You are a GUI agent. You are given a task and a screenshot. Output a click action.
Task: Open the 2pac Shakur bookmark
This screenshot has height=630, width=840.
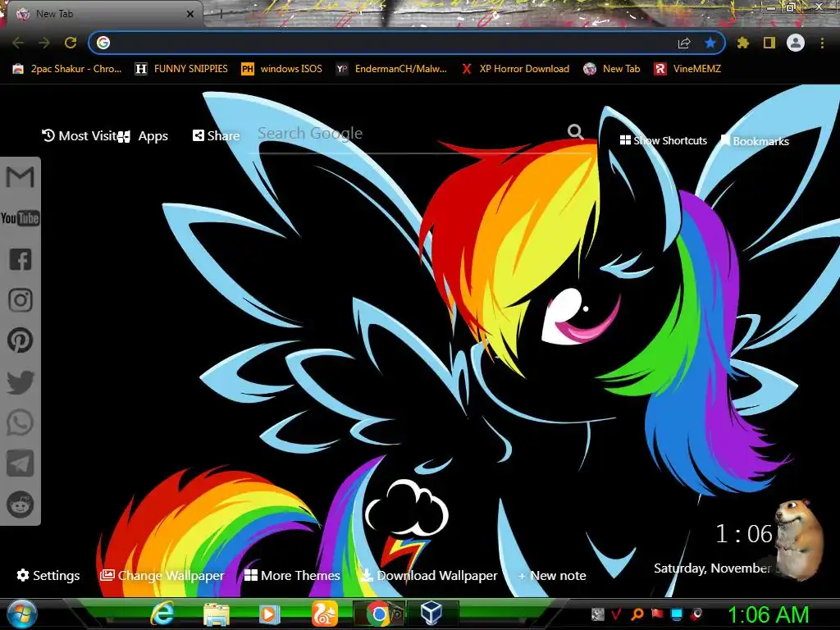coord(67,69)
